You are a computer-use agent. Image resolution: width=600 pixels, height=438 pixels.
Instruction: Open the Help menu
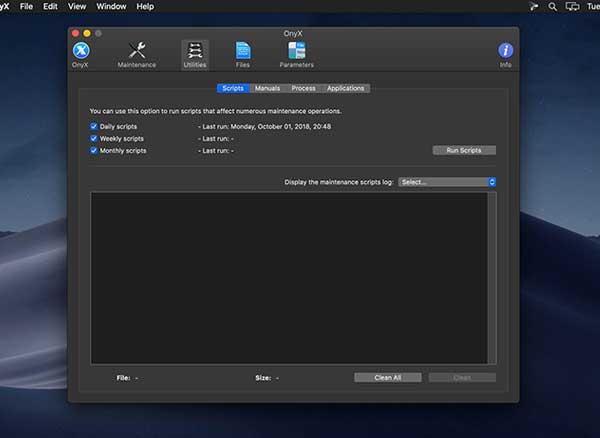point(145,7)
